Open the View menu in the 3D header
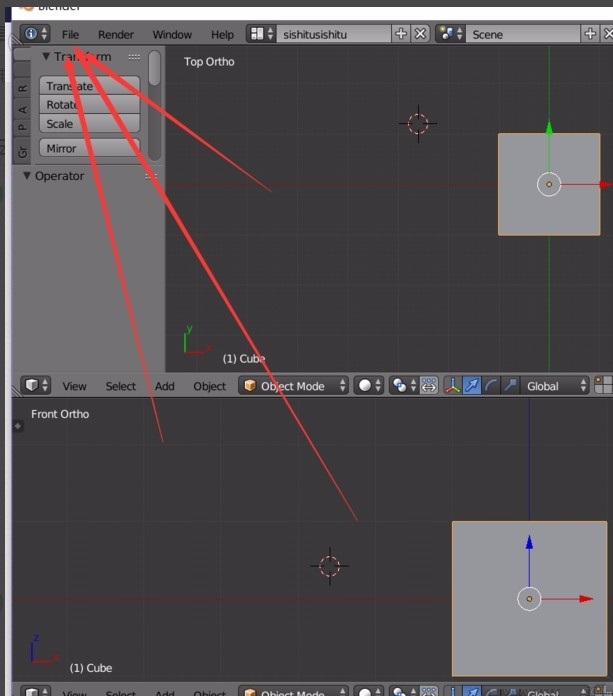 click(75, 386)
